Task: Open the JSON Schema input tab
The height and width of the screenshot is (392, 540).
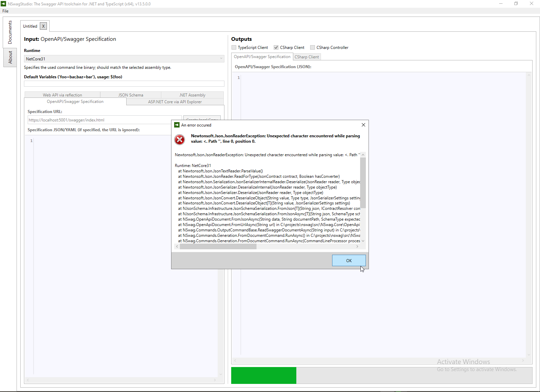Action: click(131, 95)
